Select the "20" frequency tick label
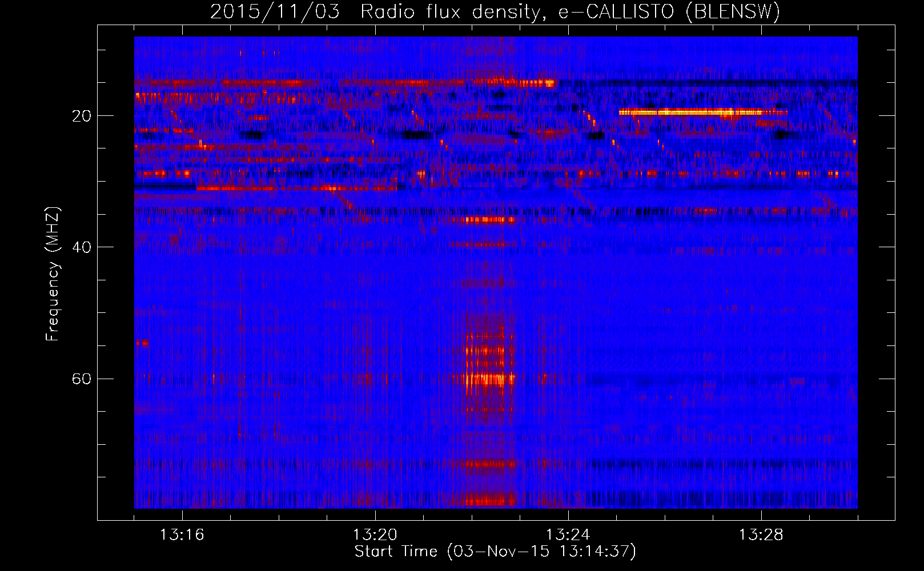This screenshot has height=571, width=924. 82,116
